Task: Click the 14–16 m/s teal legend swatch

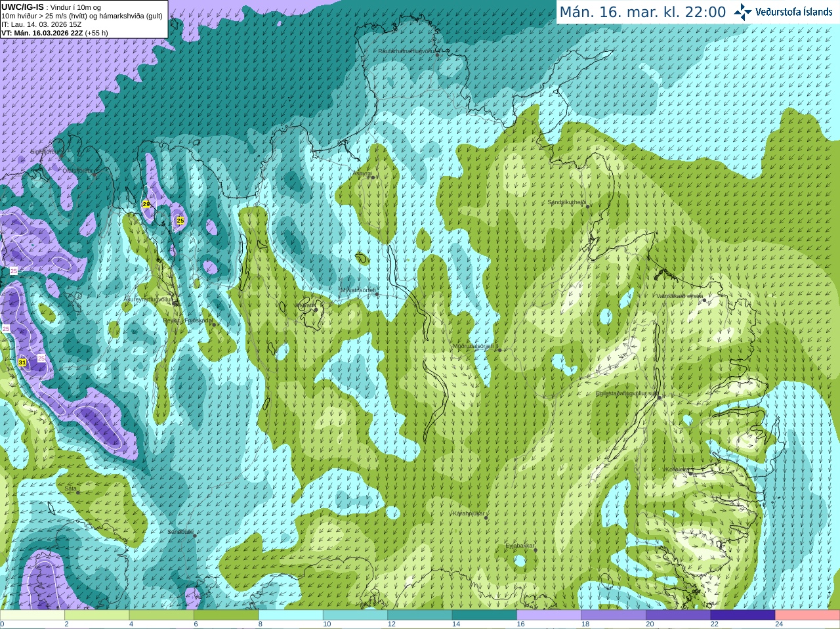Action: coord(484,615)
